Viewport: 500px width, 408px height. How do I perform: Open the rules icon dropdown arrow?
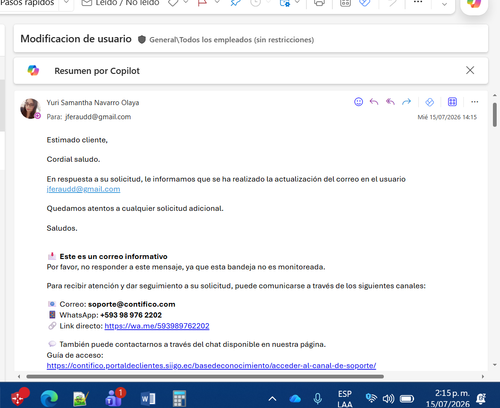click(x=298, y=3)
